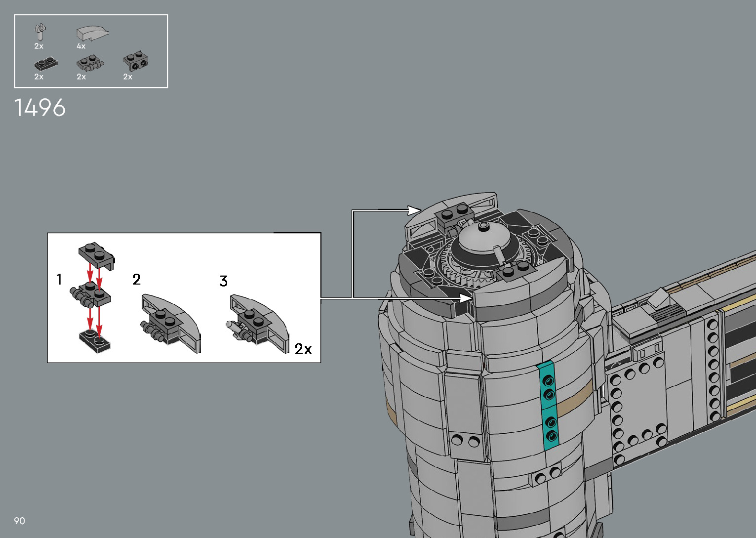Screen dimensions: 756x538
Task: Click the dark 1x2 plate part icon
Action: (x=46, y=64)
